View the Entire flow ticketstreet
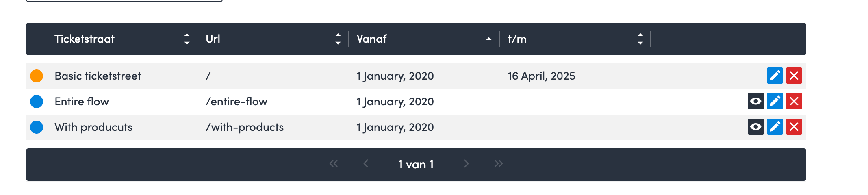868x195 pixels. [755, 102]
